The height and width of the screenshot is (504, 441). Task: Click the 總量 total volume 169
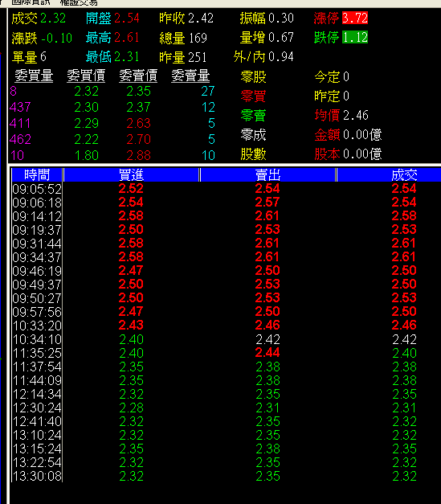click(198, 38)
